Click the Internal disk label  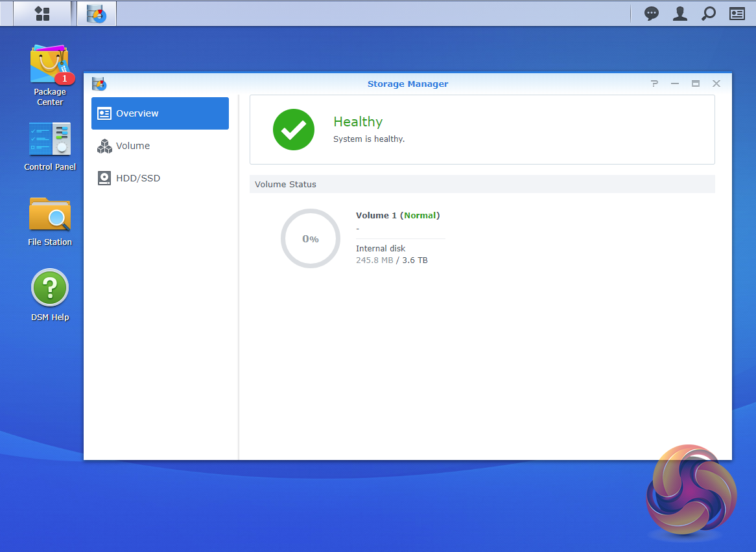point(381,248)
